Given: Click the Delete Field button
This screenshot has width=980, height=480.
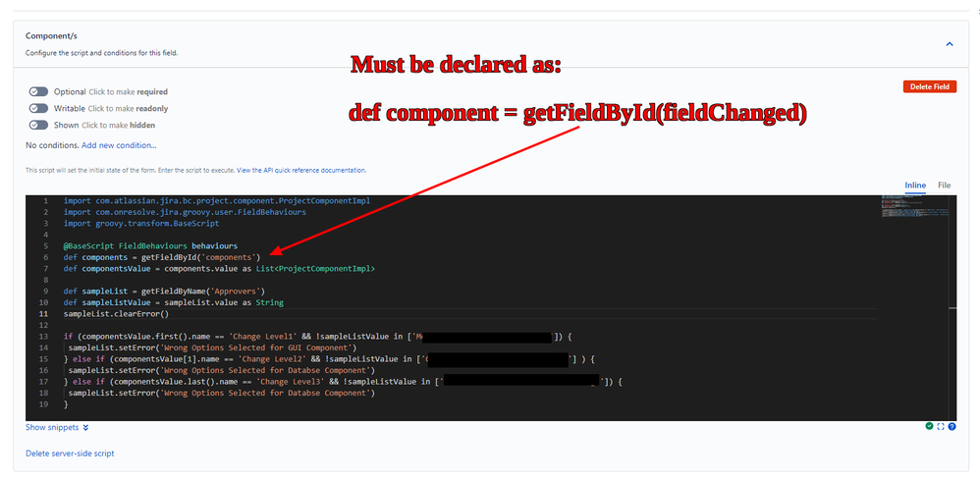Looking at the screenshot, I should pyautogui.click(x=929, y=87).
